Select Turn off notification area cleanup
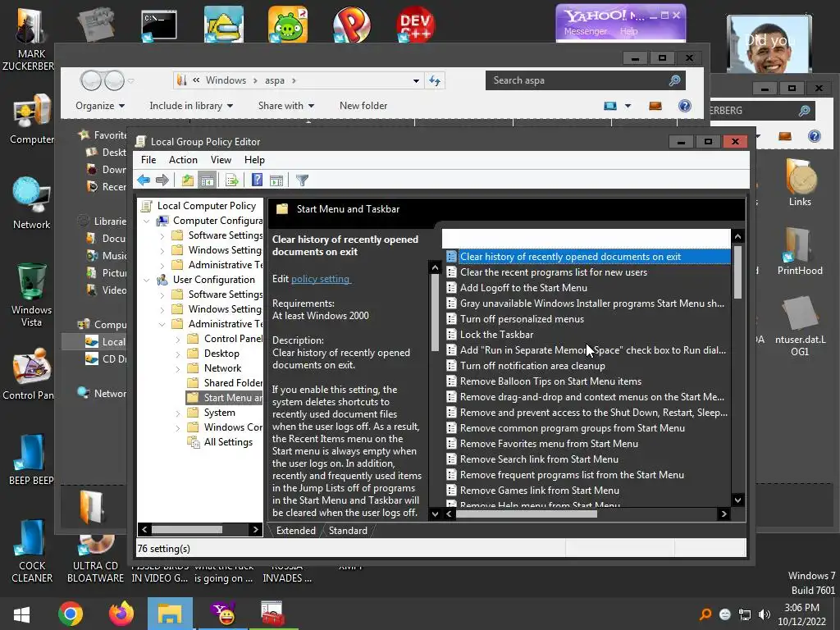Viewport: 840px width, 630px height. 532,366
